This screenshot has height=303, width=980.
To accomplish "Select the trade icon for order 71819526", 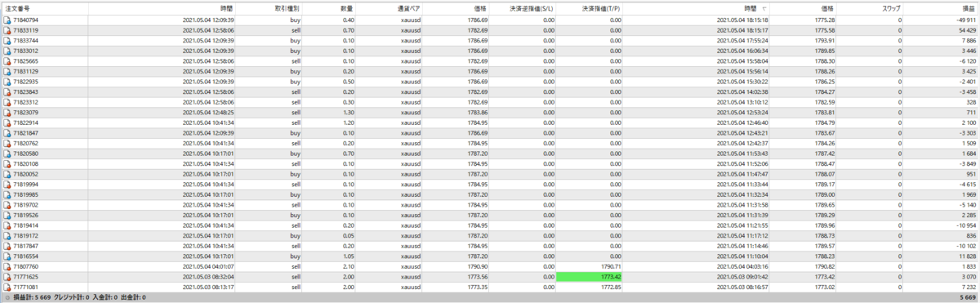I will 7,216.
